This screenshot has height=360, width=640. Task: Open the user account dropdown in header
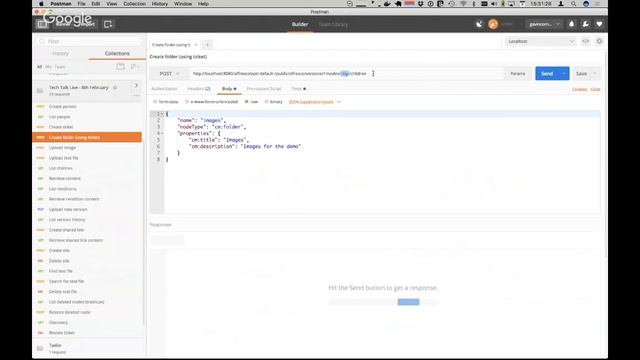tap(544, 24)
